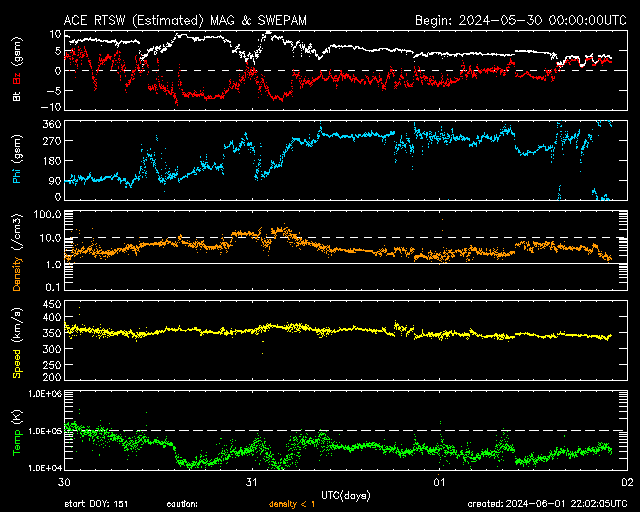Click the 'start DOY: 151' footer text
Image resolution: width=640 pixels, height=512 pixels.
coord(96,504)
